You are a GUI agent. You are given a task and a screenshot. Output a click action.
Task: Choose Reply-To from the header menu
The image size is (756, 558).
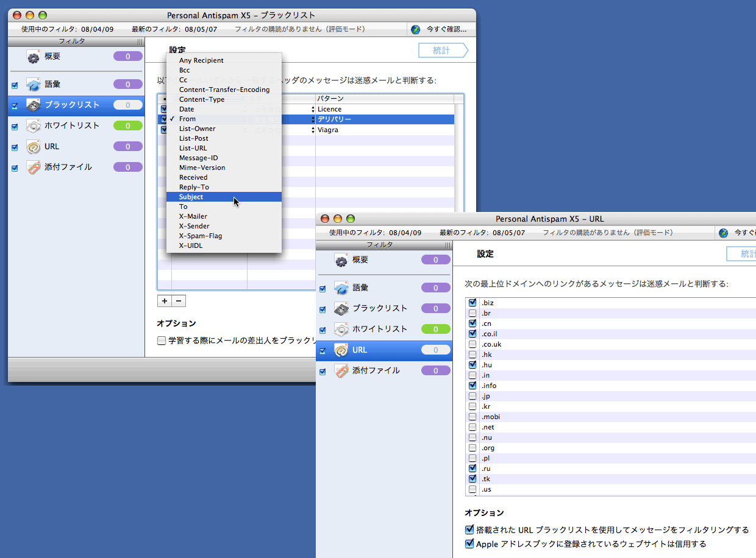(224, 187)
